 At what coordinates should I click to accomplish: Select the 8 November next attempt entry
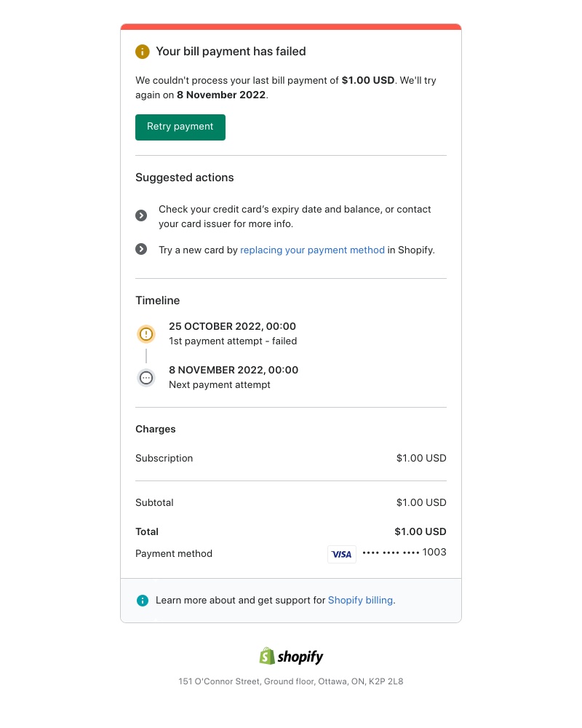pyautogui.click(x=234, y=377)
